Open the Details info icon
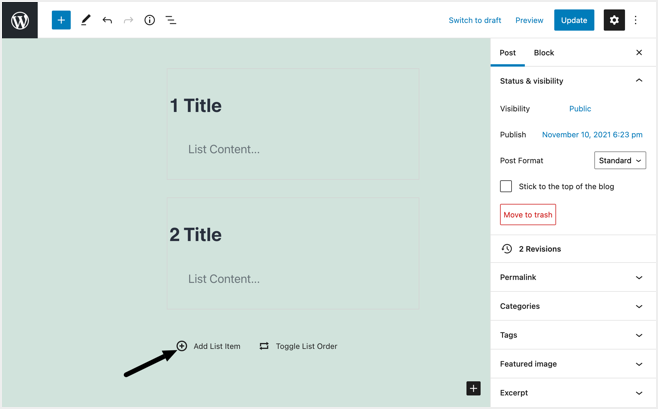Screen dimensions: 658x409 pyautogui.click(x=149, y=20)
